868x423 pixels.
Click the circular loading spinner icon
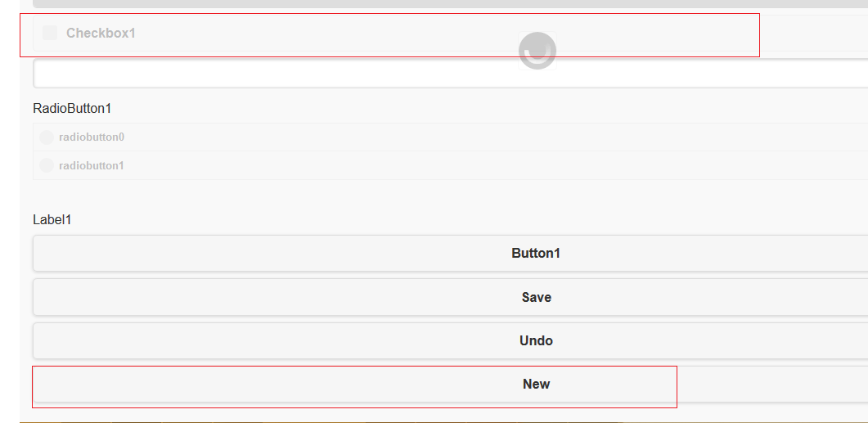[537, 51]
